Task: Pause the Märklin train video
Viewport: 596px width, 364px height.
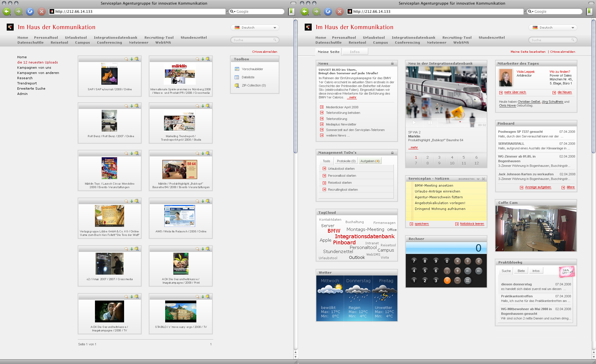Action: pos(430,123)
